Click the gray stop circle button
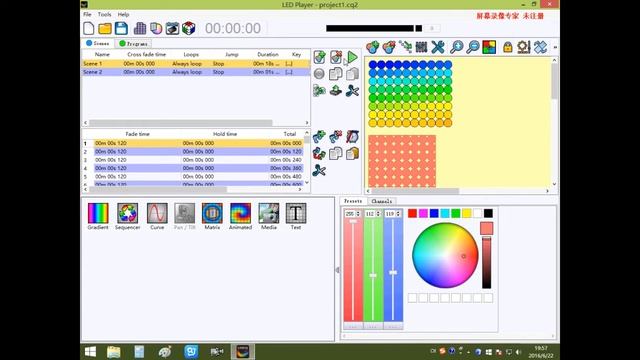This screenshot has height=360, width=640. click(x=319, y=74)
